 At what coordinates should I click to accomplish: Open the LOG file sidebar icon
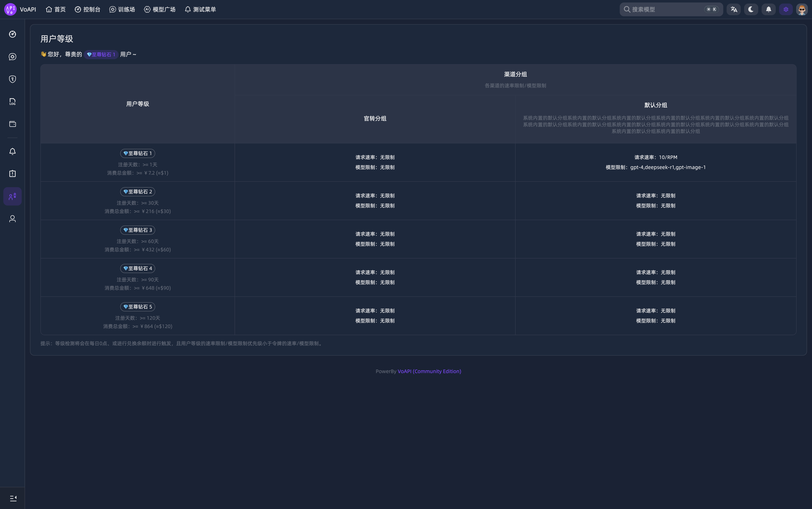click(x=12, y=102)
